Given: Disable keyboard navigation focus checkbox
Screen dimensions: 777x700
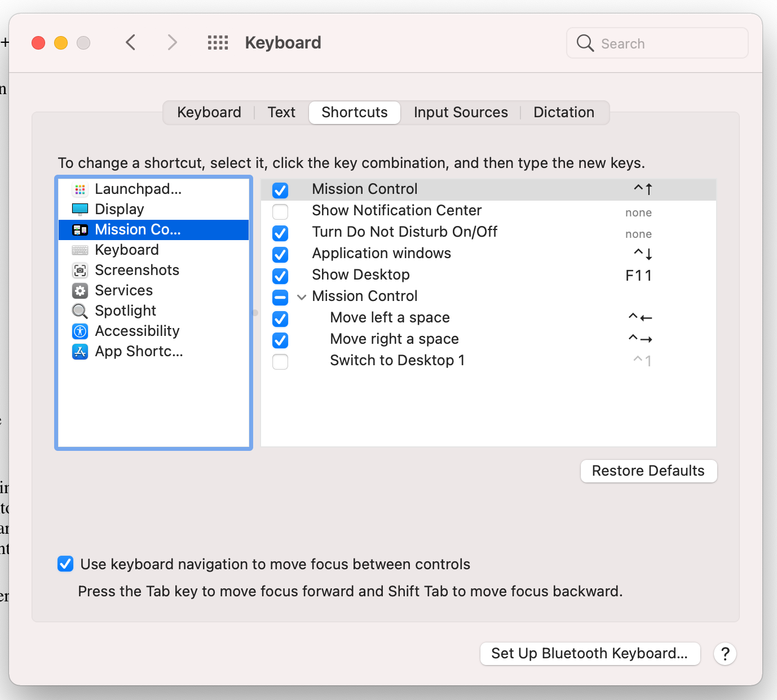Looking at the screenshot, I should click(x=65, y=564).
